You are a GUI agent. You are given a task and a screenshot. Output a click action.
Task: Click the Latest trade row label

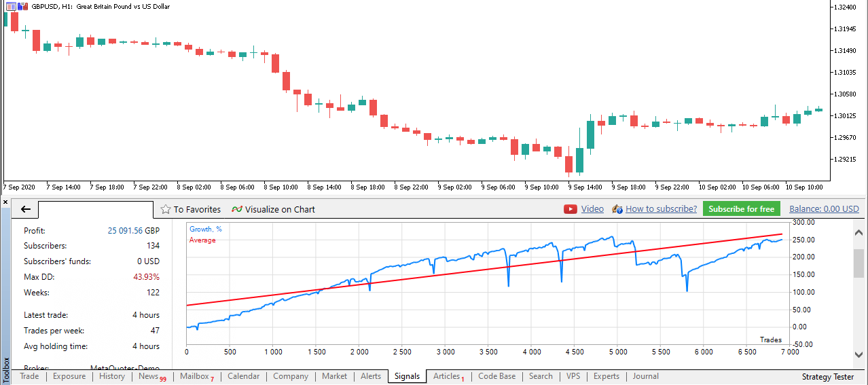pyautogui.click(x=46, y=315)
